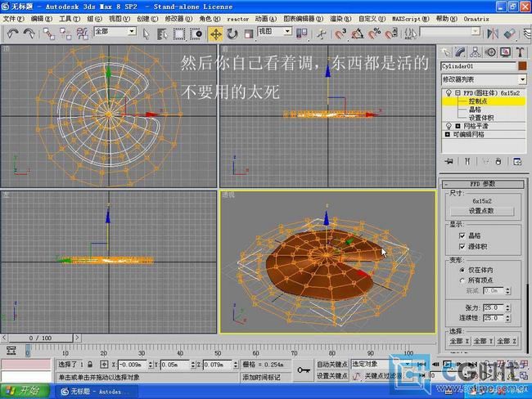Viewport: 532px width, 399px height.
Task: Select the 所有顶点 radio button
Action: [462, 280]
